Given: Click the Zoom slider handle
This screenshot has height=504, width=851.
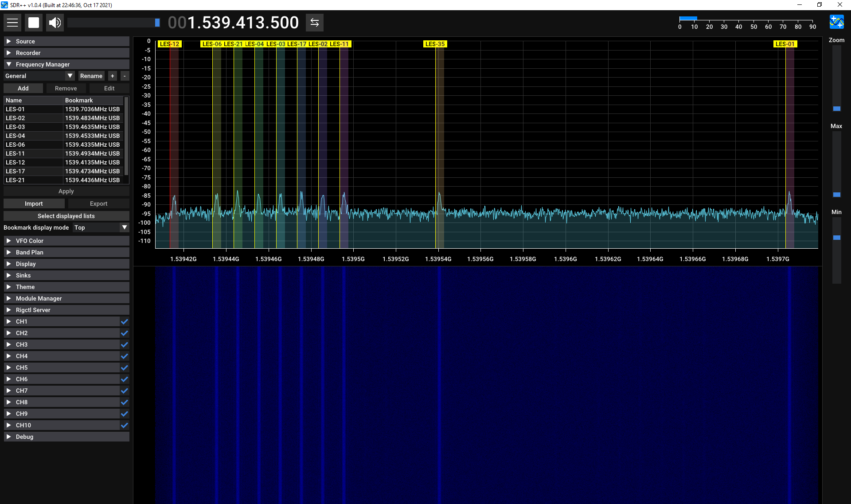Looking at the screenshot, I should coord(837,109).
